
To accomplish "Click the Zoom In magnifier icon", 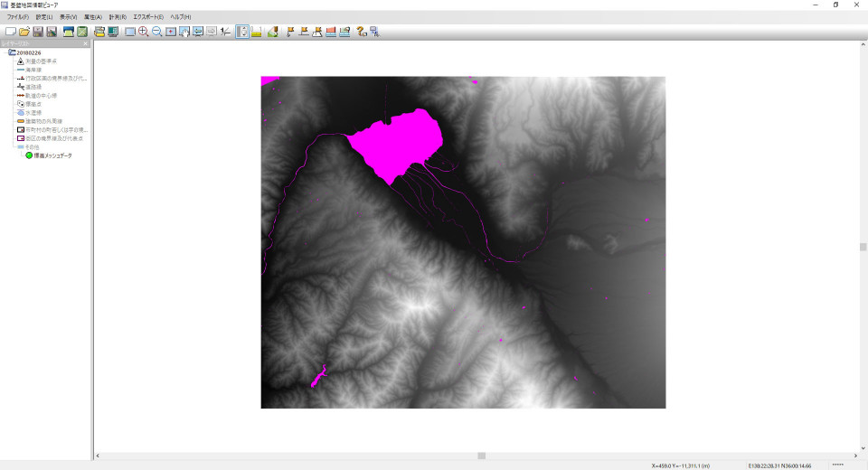I will point(143,32).
